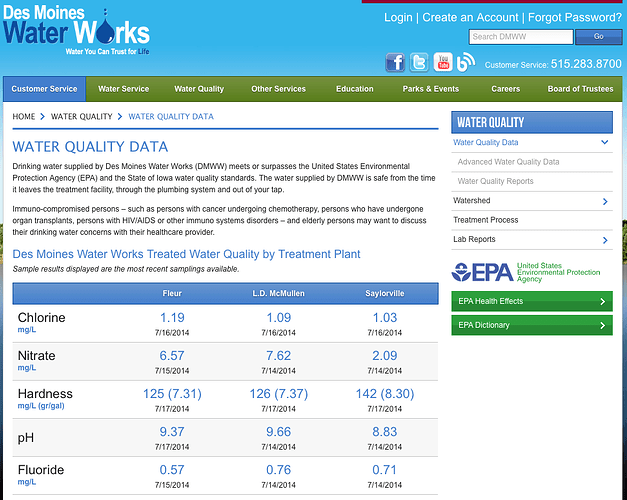Click the pH row label
The width and height of the screenshot is (627, 500).
click(26, 438)
